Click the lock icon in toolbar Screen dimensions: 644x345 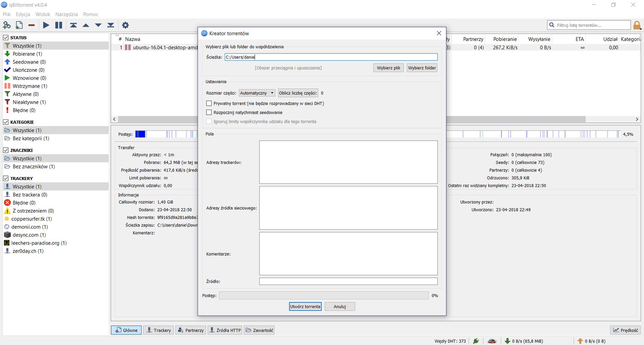point(637,25)
